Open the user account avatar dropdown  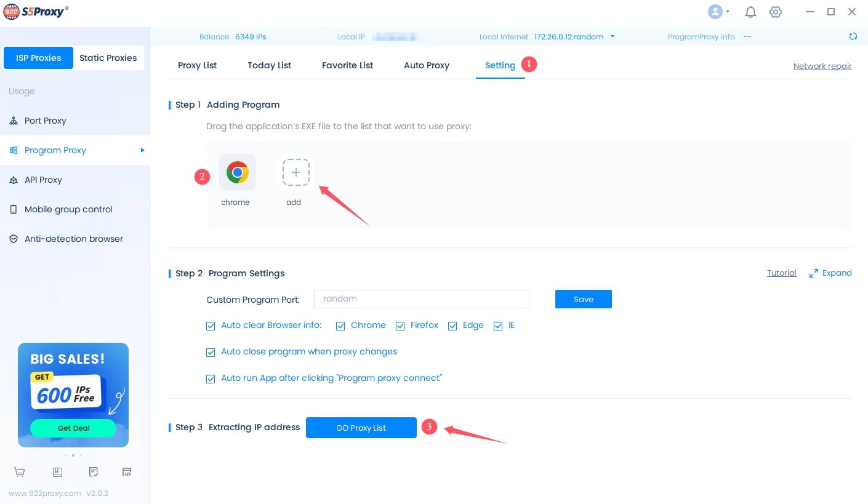click(x=718, y=12)
